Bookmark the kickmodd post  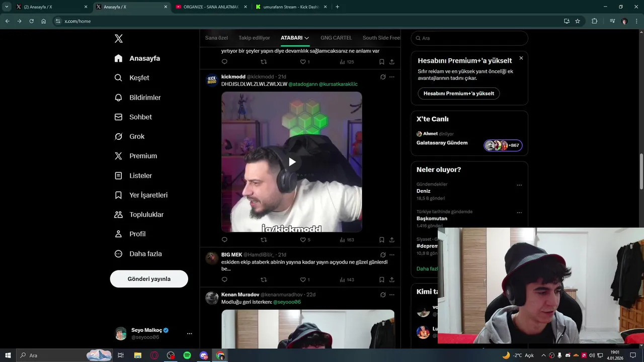tap(381, 240)
